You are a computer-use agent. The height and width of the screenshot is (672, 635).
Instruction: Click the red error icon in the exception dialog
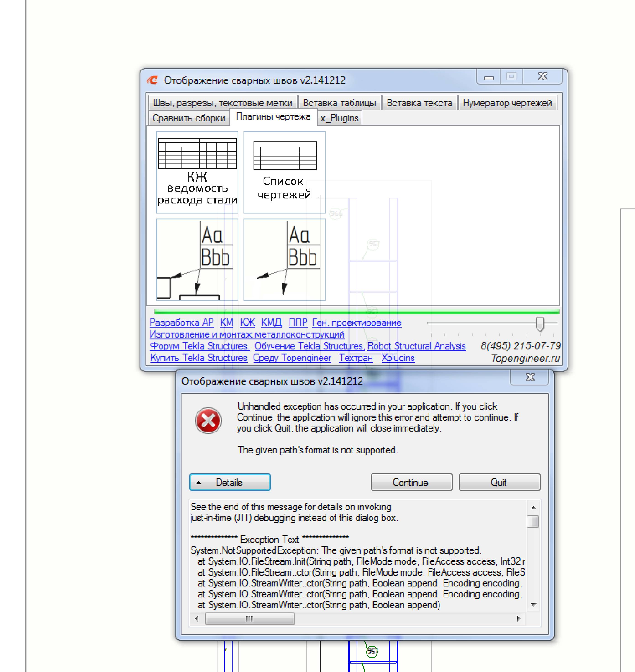point(208,421)
